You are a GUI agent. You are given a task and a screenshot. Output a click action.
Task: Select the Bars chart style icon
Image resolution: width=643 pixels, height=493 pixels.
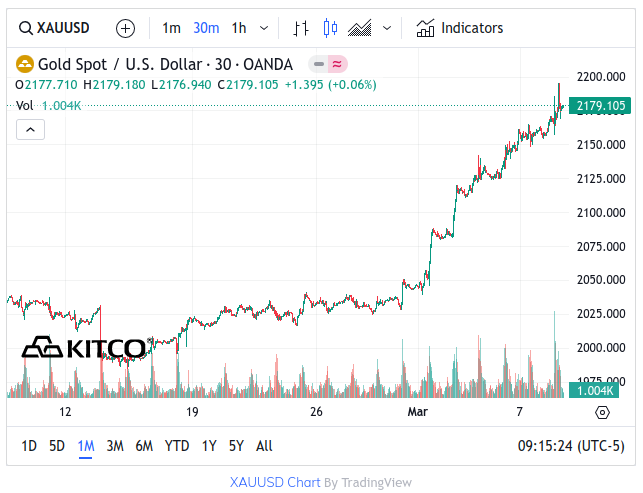(x=301, y=28)
